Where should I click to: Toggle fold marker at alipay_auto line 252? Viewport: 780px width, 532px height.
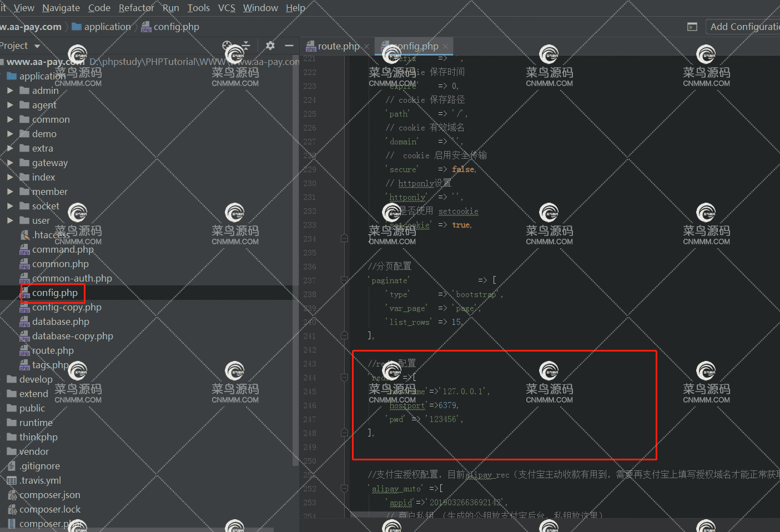(x=344, y=489)
